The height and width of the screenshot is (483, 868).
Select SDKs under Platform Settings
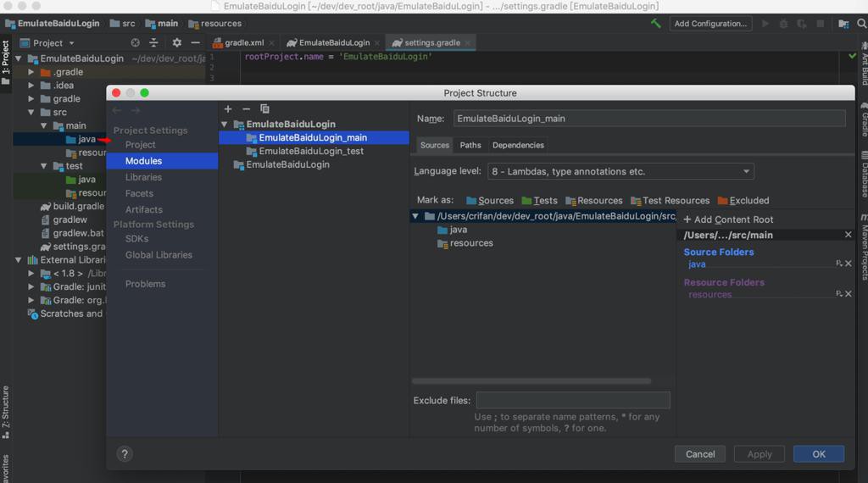click(x=136, y=238)
